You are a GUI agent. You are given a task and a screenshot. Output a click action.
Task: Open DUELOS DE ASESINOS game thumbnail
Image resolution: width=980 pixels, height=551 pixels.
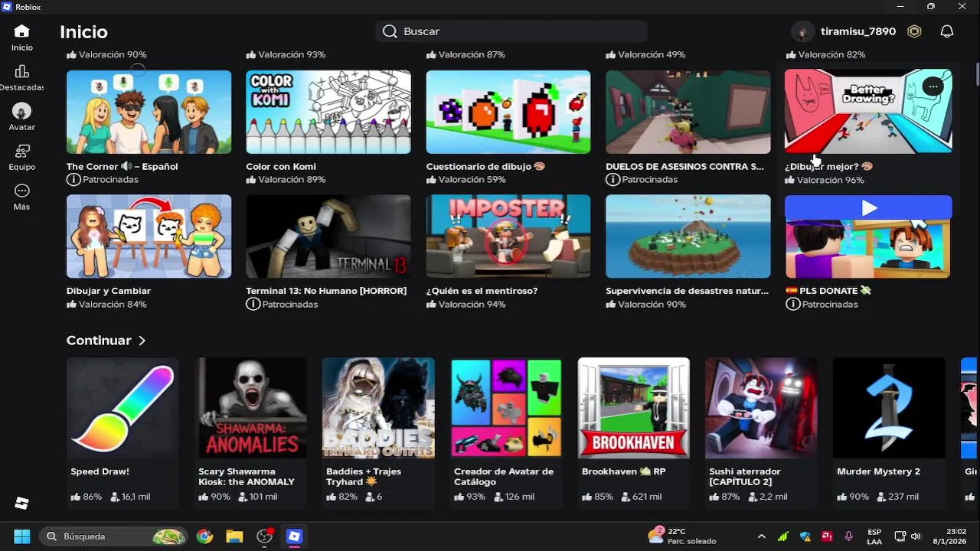click(x=688, y=112)
